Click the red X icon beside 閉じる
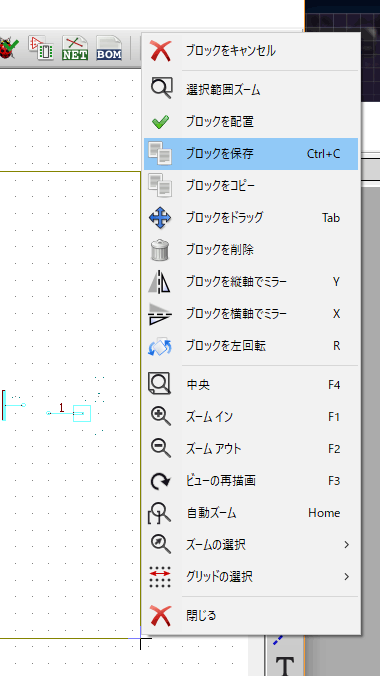This screenshot has height=676, width=380. pos(160,615)
